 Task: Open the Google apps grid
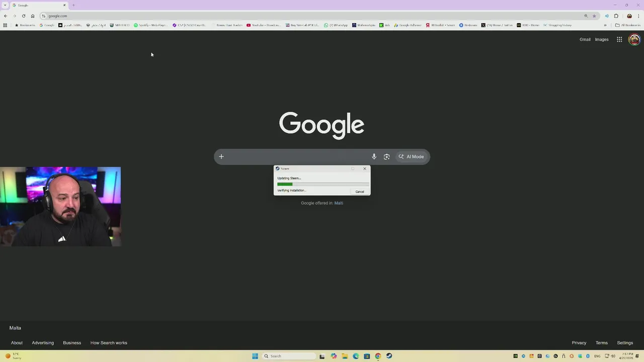[x=619, y=39]
